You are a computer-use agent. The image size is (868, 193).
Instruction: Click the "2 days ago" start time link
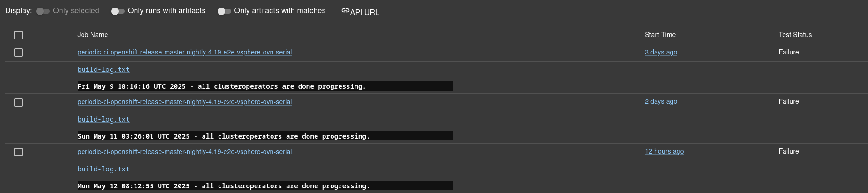661,101
